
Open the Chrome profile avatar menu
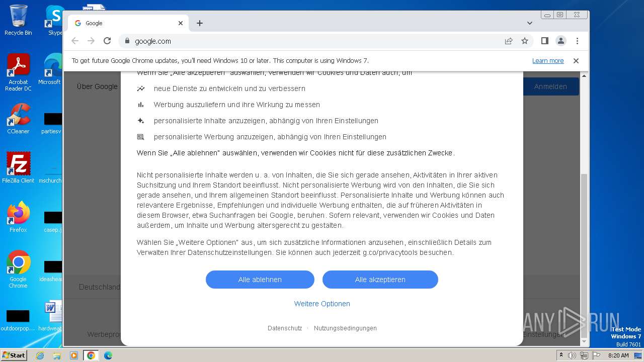[x=561, y=41]
